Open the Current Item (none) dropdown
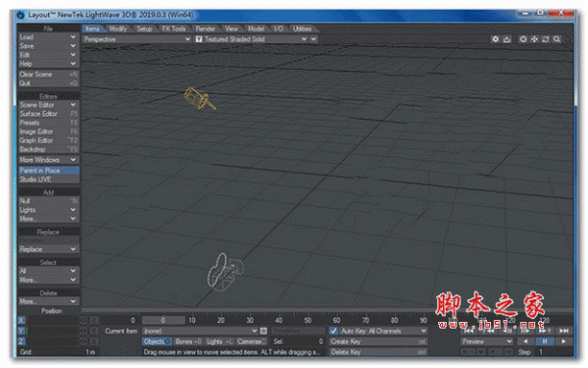 click(200, 331)
